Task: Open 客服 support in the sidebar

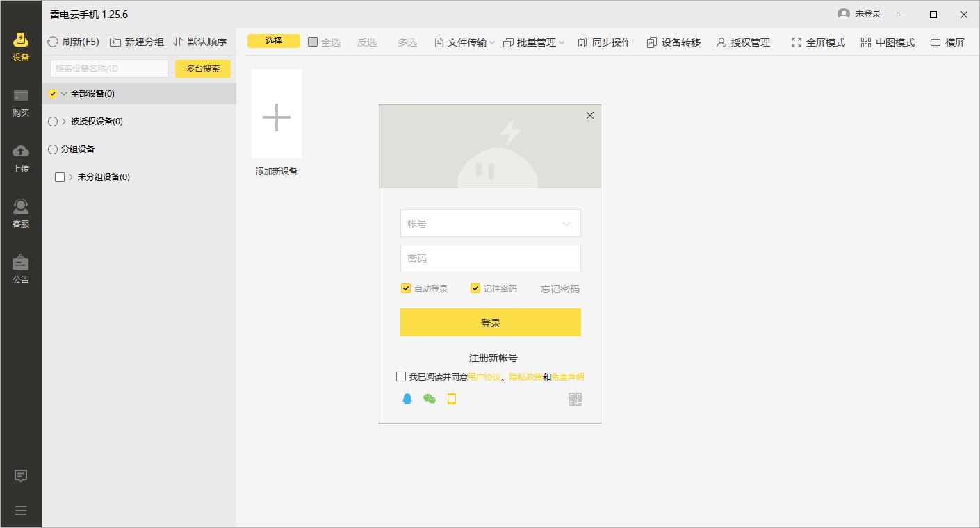Action: click(x=21, y=213)
